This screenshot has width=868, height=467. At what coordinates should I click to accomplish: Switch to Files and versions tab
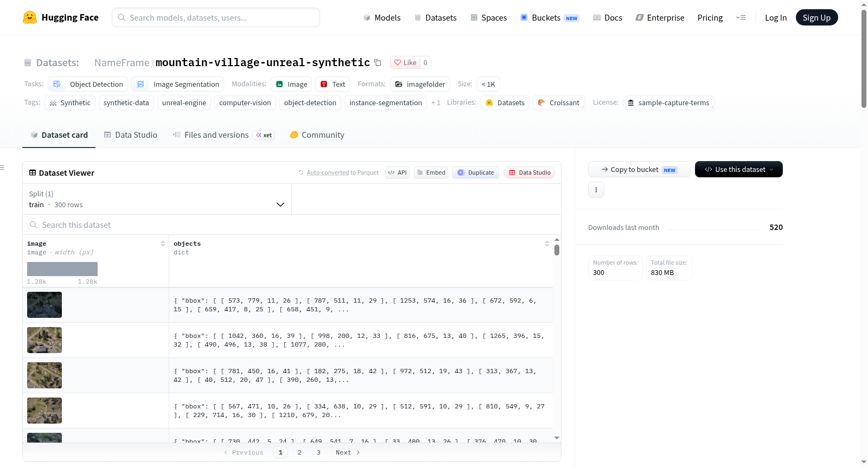(x=223, y=135)
